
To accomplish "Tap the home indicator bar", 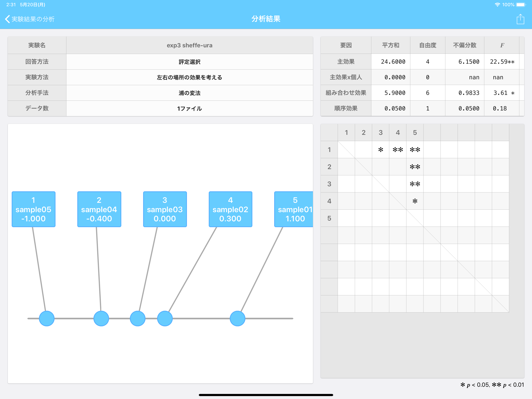I will click(x=266, y=395).
